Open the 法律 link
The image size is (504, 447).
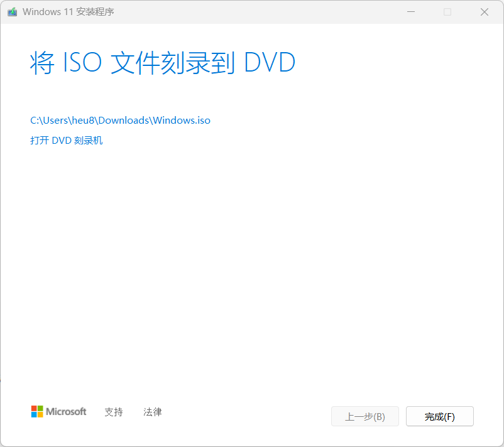tap(153, 412)
